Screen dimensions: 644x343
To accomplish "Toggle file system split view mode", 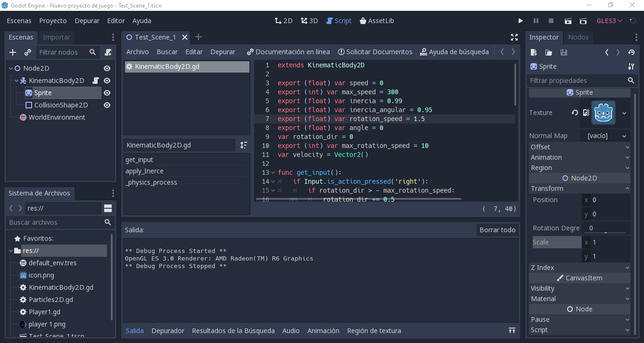I will pos(108,208).
